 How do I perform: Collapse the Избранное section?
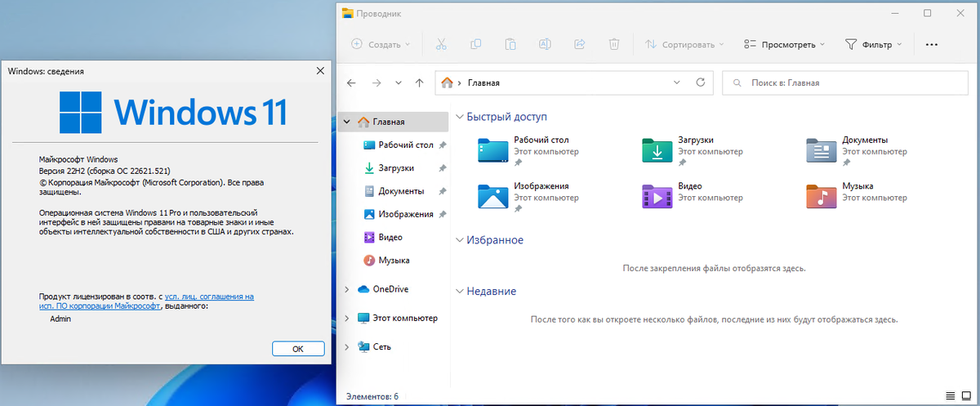coord(459,240)
